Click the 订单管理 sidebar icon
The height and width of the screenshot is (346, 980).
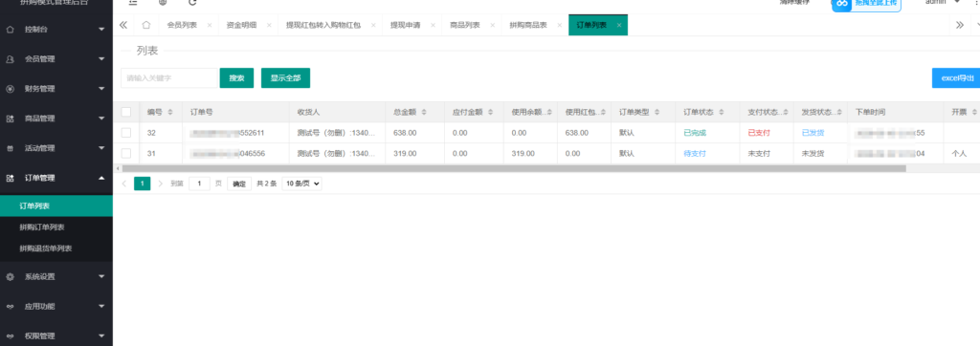(x=10, y=178)
